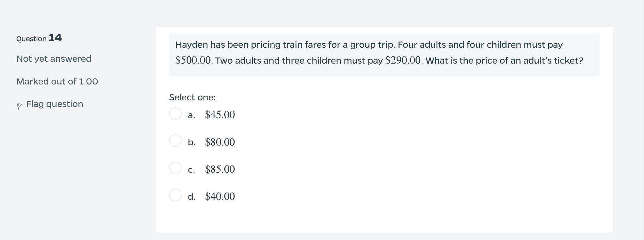
Task: Pick the radio button for option d
Action: coord(175,195)
